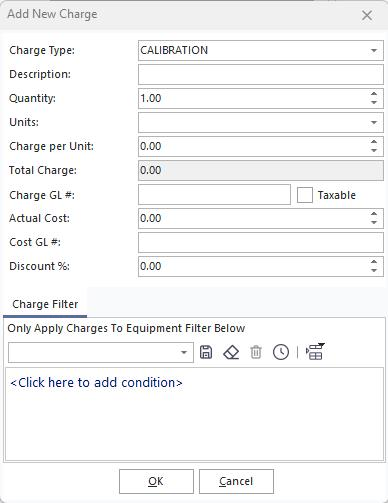Screen dimensions: 388x503
Task: Decrease Actual Cost spinner down
Action: coord(374,223)
